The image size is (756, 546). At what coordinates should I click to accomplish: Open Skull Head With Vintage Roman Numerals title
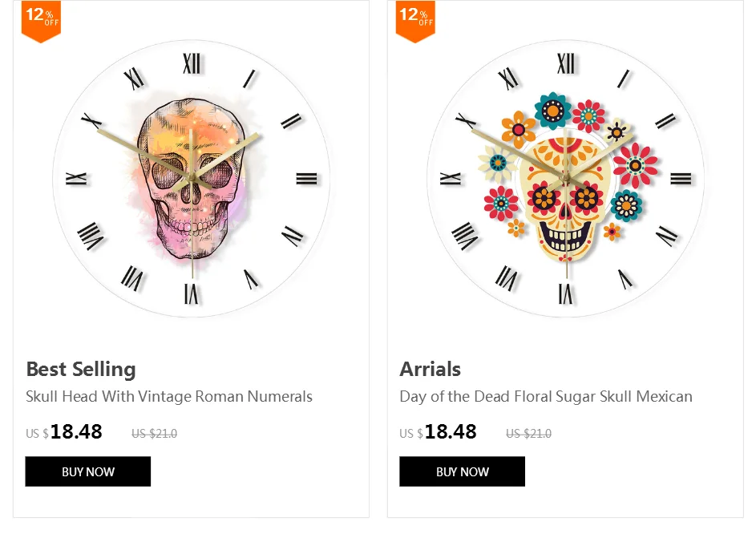(x=169, y=396)
